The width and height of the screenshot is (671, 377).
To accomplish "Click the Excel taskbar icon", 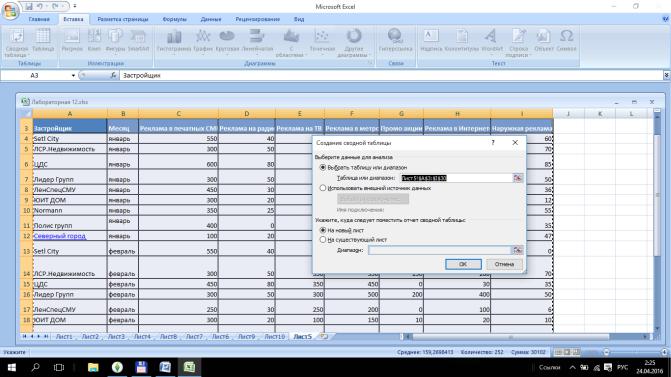I will [189, 367].
